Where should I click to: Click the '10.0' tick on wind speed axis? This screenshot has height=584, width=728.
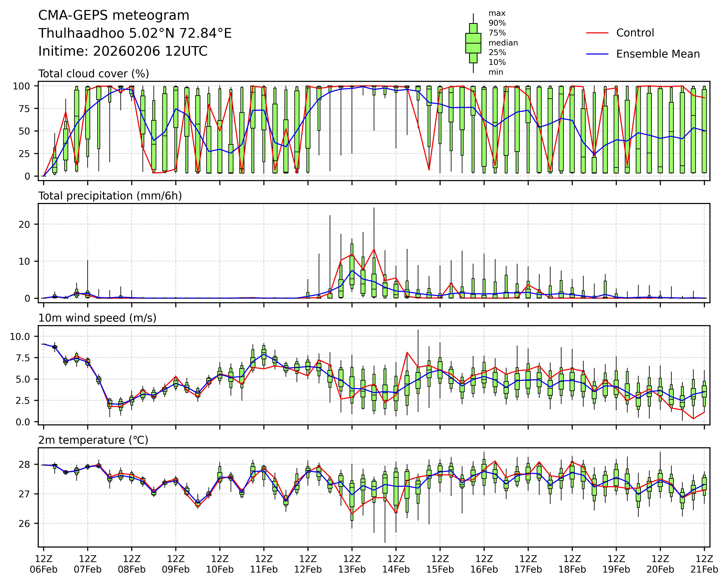[x=20, y=336]
